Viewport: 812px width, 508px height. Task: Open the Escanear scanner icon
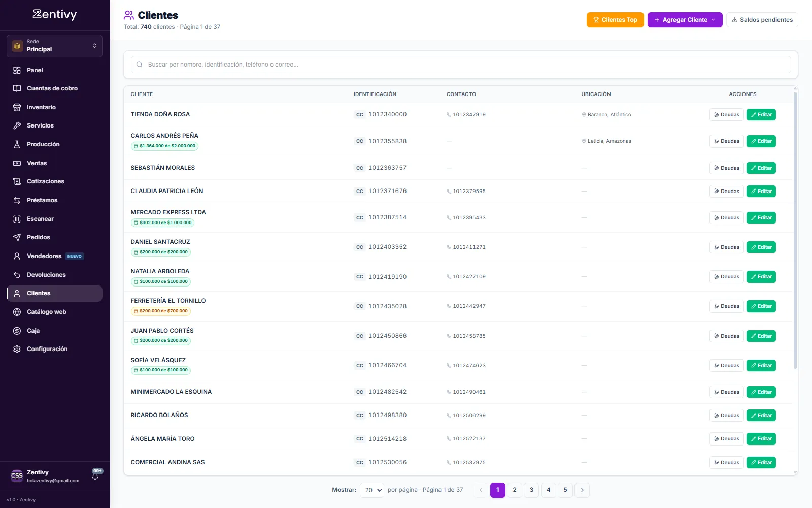[17, 219]
